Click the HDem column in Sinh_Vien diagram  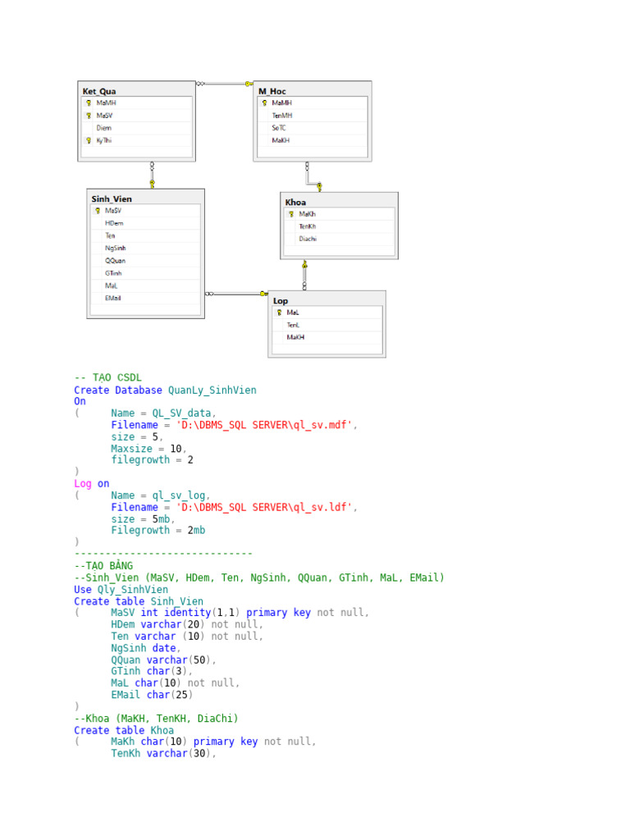(113, 223)
